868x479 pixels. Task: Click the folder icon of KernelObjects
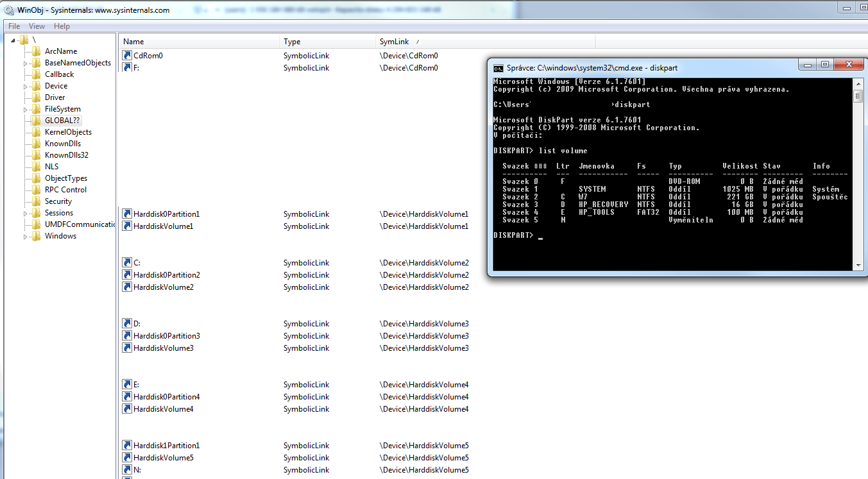pyautogui.click(x=36, y=132)
